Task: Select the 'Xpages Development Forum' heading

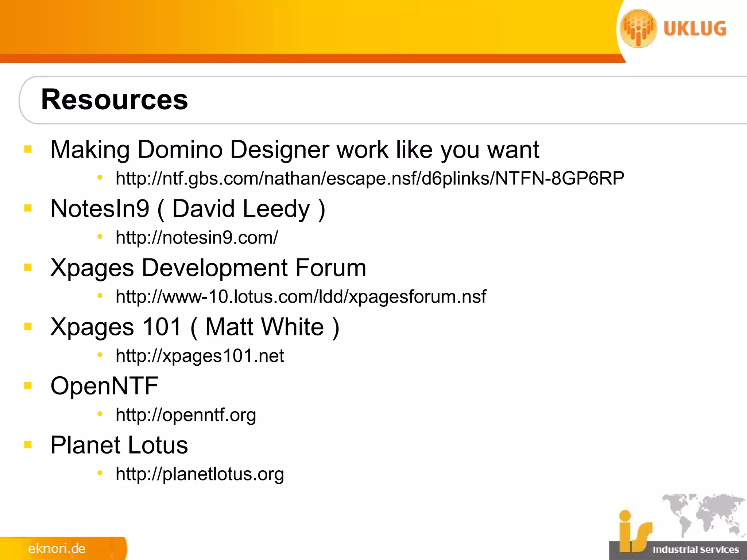Action: click(x=208, y=268)
